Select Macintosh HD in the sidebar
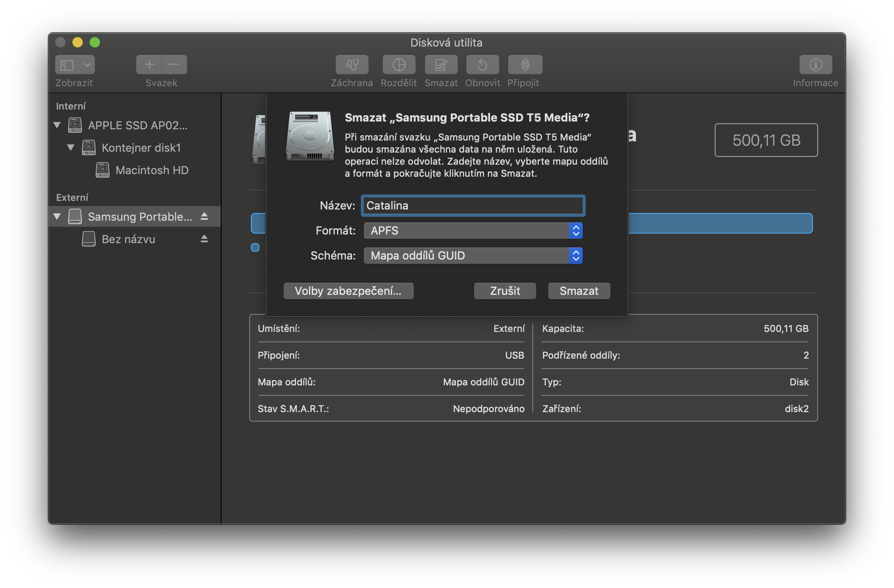The image size is (894, 588). point(152,170)
